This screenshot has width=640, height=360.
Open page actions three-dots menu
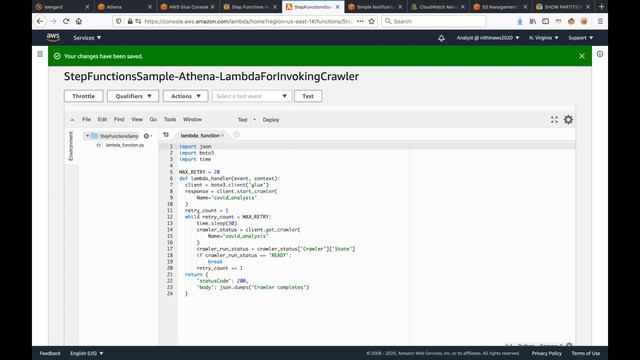(360, 21)
